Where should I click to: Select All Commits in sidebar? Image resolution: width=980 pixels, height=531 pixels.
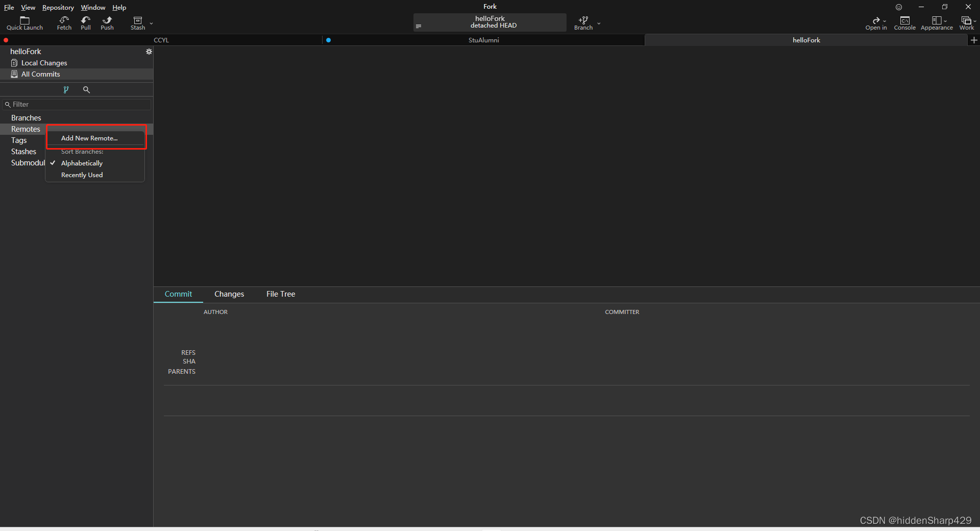pos(77,74)
